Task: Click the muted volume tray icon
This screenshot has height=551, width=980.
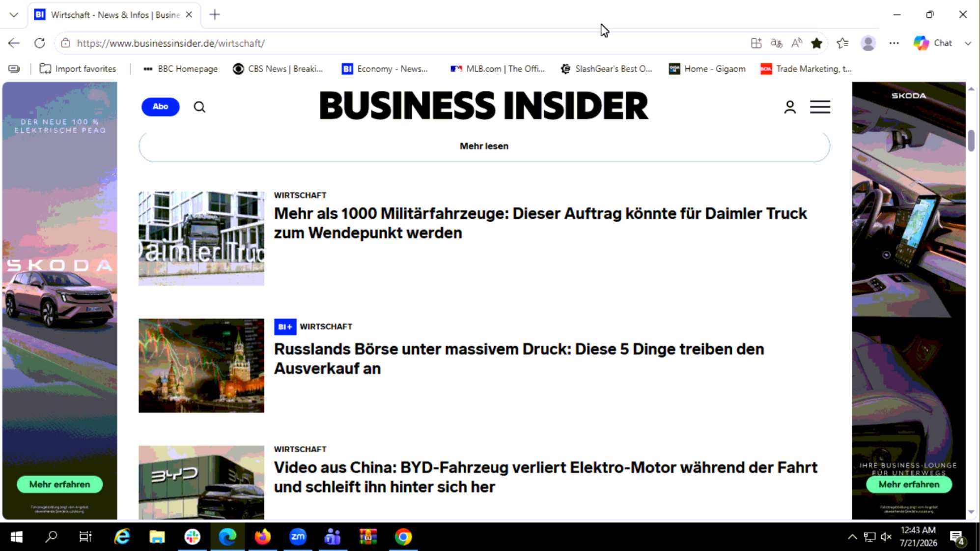Action: [886, 537]
